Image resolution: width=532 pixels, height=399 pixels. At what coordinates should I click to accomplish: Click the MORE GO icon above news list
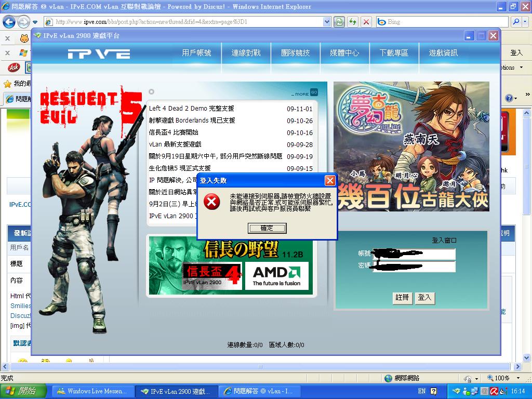[314, 92]
